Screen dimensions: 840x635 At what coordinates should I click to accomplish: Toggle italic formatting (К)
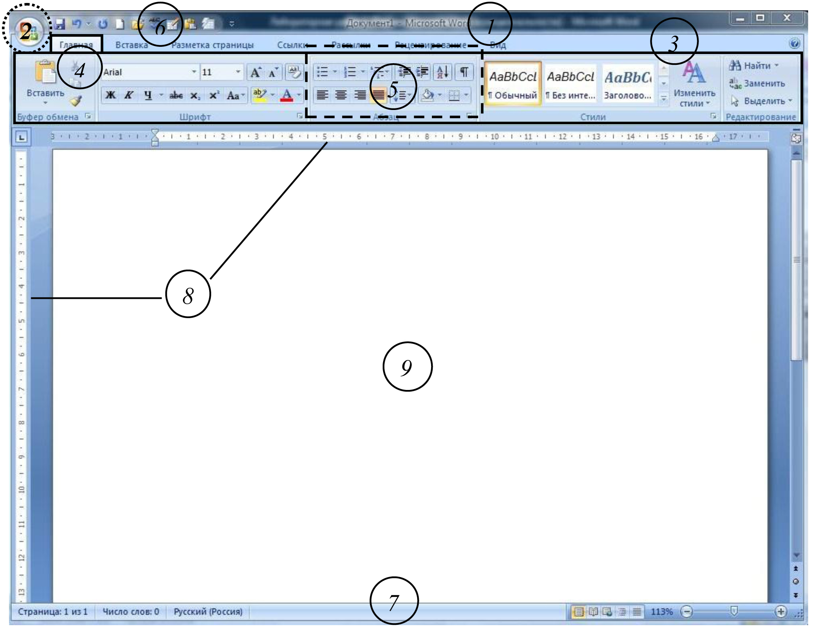point(129,95)
